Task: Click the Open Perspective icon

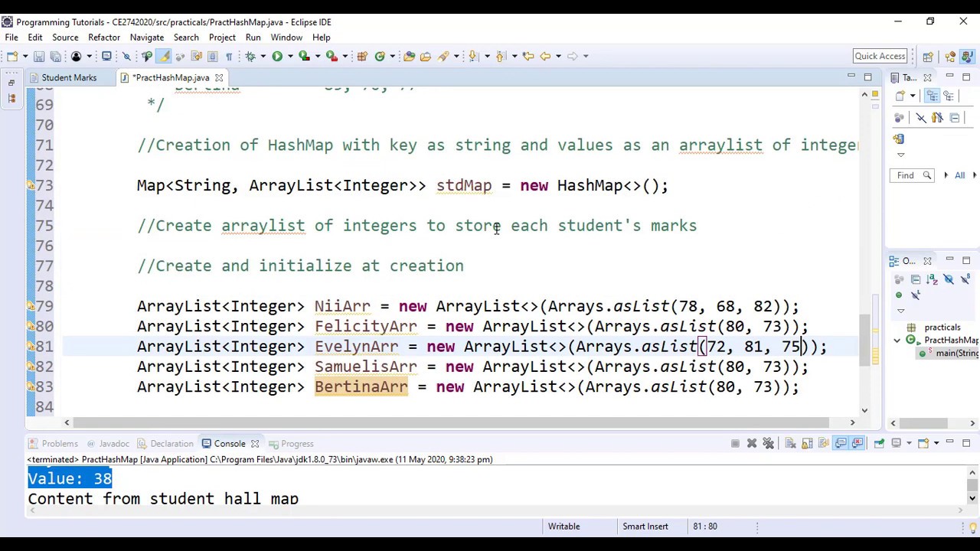Action: pyautogui.click(x=928, y=56)
